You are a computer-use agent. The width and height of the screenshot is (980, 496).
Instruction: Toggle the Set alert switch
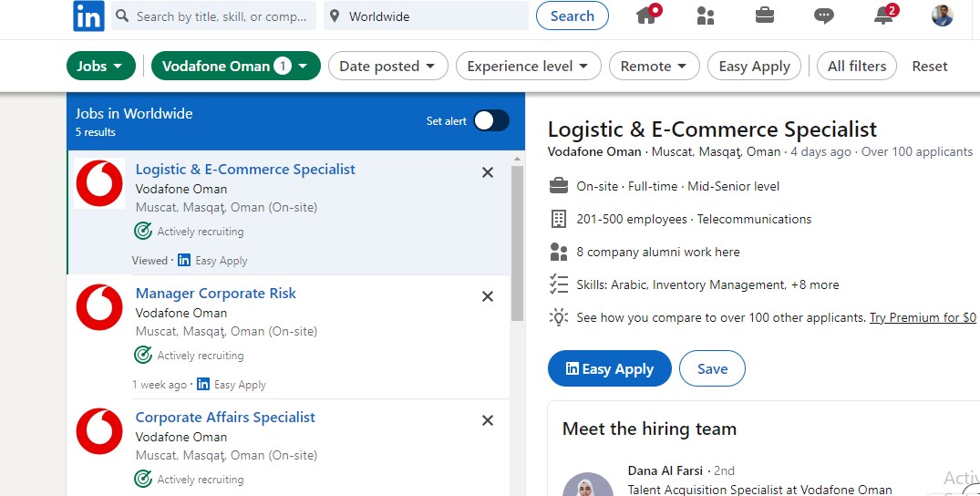(x=491, y=120)
